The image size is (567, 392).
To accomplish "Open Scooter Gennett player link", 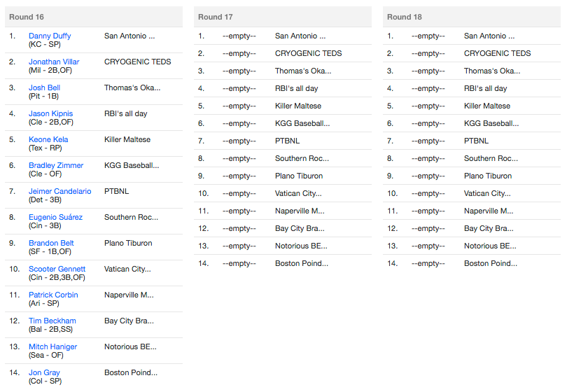I will (57, 269).
